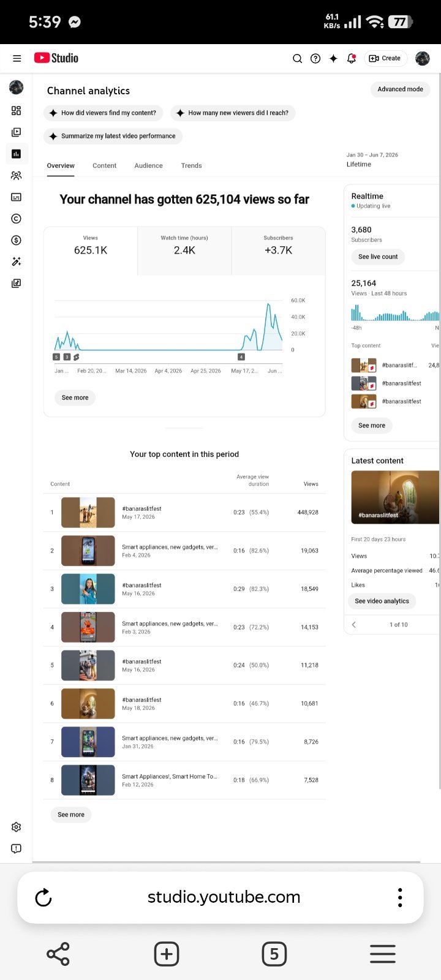Open search with the magnifier icon
441x980 pixels.
[x=297, y=58]
